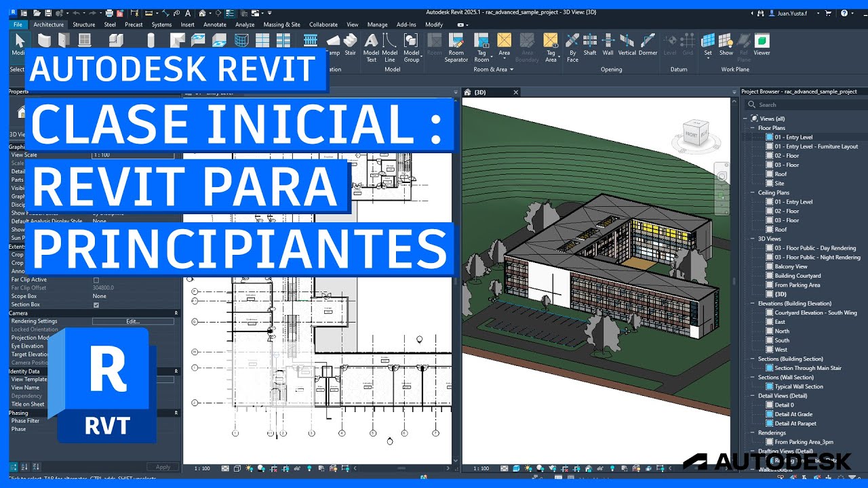
Task: Click the 1 : 100 scale in the 3D view bar
Action: [x=481, y=468]
